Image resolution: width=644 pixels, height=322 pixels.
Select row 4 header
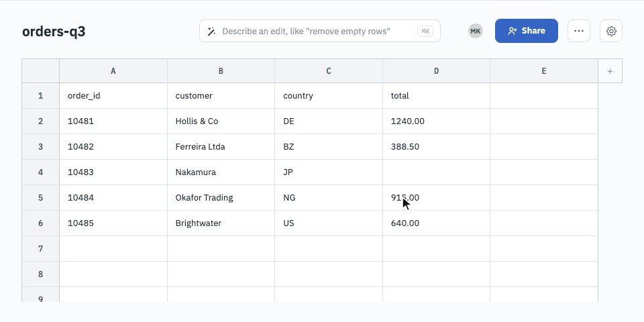pyautogui.click(x=41, y=172)
